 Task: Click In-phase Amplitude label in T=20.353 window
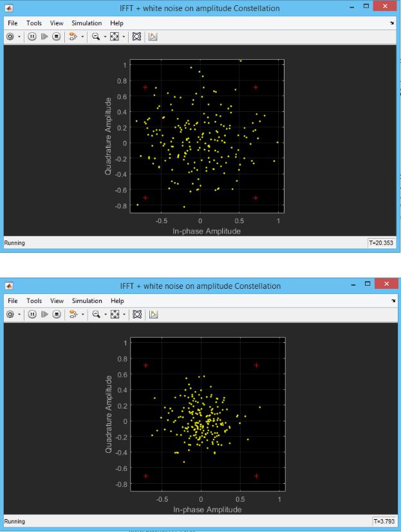point(207,232)
